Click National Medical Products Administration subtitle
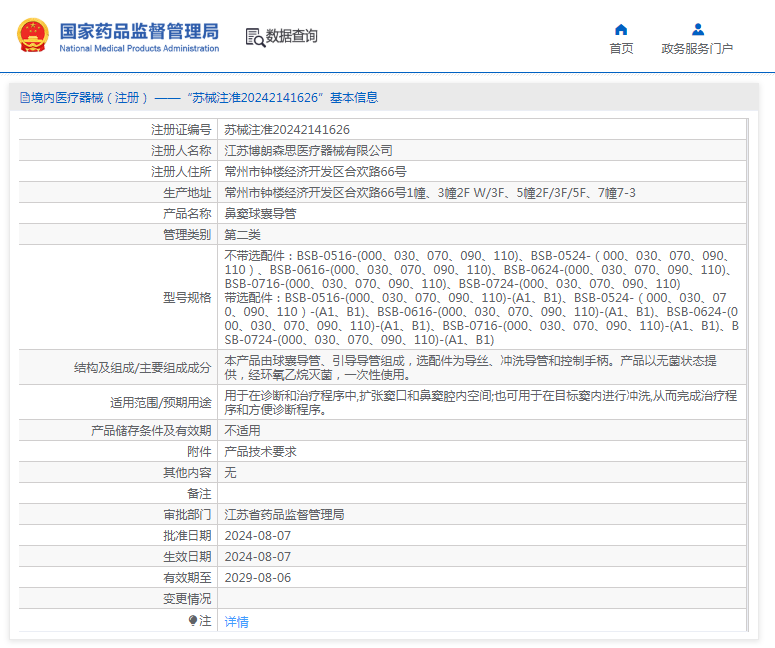The width and height of the screenshot is (775, 648). tap(139, 48)
